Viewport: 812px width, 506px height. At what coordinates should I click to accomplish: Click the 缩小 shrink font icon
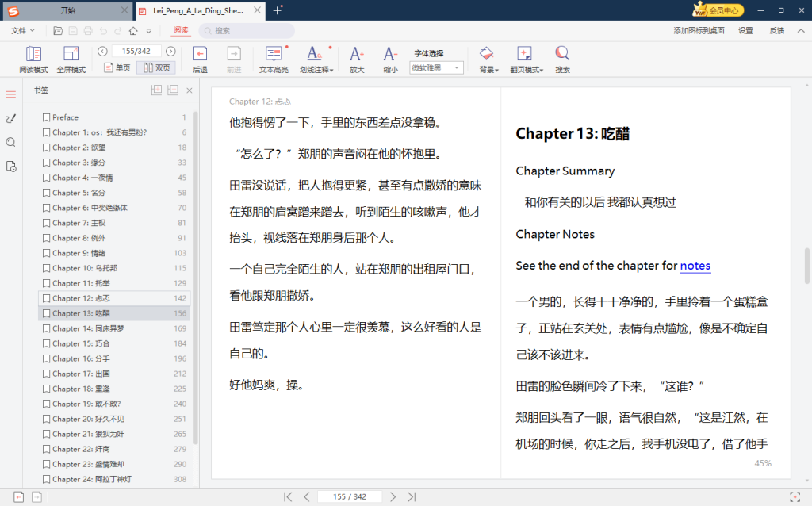coord(390,59)
